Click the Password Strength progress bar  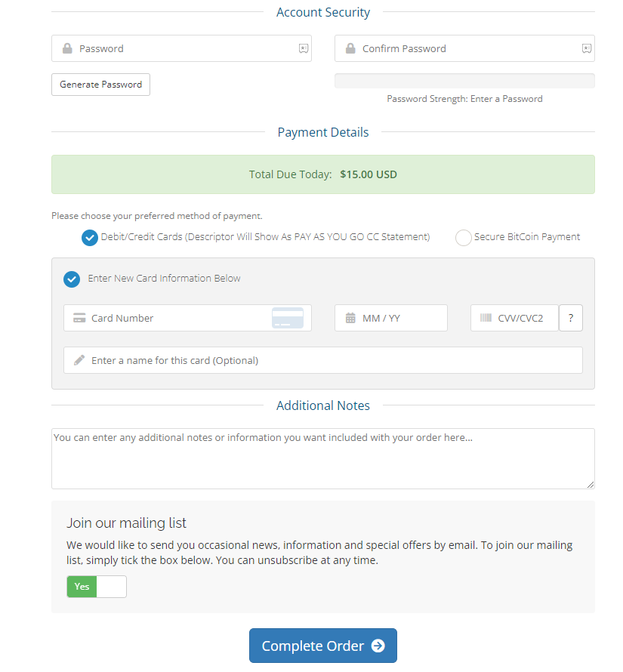coord(464,80)
